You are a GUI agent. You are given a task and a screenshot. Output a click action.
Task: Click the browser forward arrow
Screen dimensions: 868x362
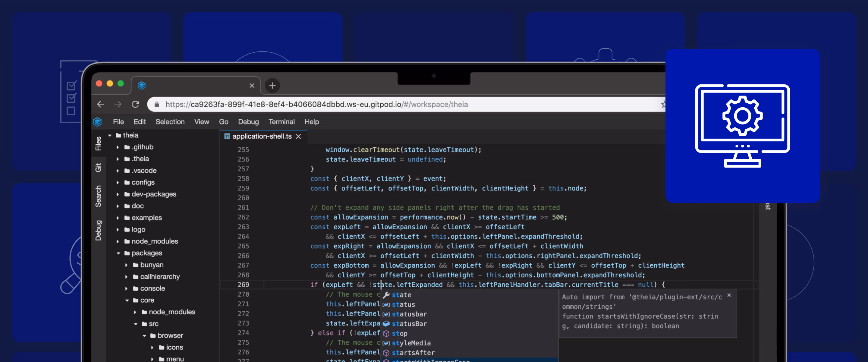pyautogui.click(x=118, y=104)
